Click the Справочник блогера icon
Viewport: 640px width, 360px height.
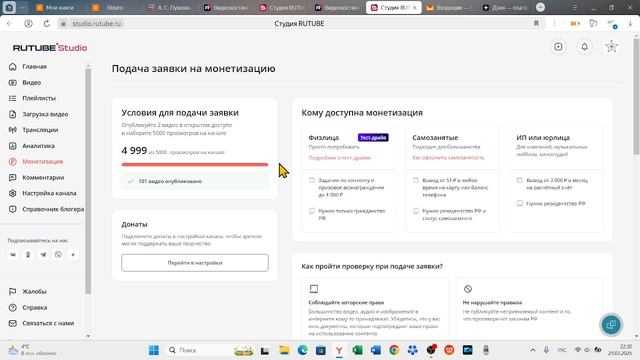pyautogui.click(x=13, y=209)
